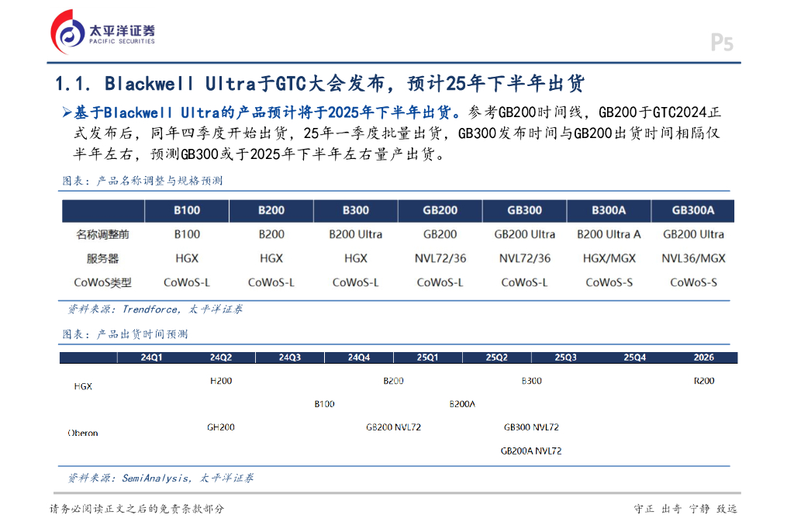This screenshot has width=794, height=532.
Task: Select the 24Q2 timeline header
Action: pyautogui.click(x=221, y=358)
